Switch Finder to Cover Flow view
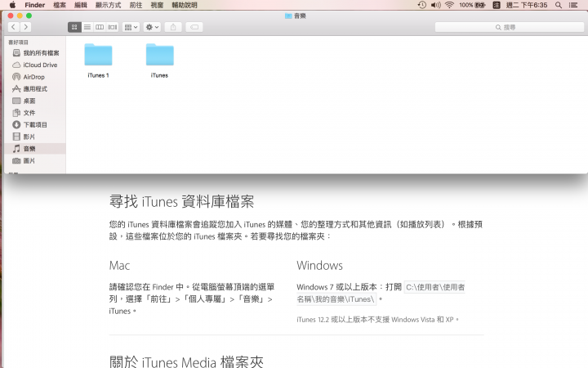588x368 pixels. pos(113,27)
